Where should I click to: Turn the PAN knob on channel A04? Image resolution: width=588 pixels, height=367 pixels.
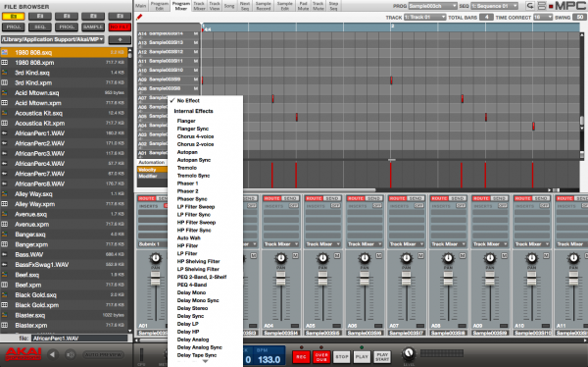tap(280, 258)
